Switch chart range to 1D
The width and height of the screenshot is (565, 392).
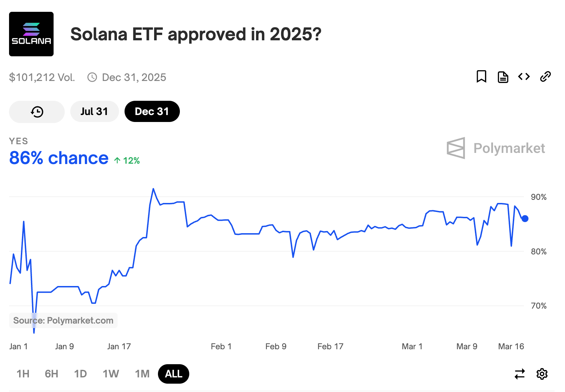[x=80, y=374]
